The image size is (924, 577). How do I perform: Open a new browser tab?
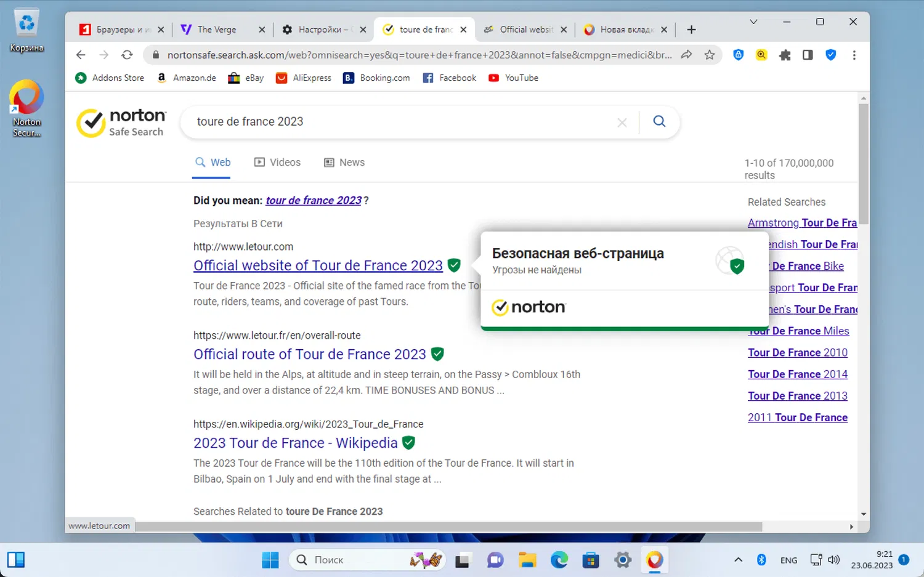pos(691,30)
